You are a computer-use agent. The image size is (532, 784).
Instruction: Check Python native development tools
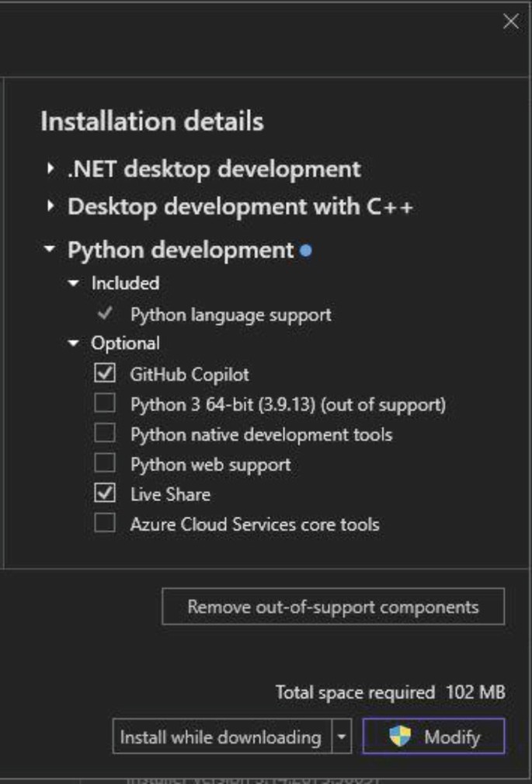coord(105,434)
